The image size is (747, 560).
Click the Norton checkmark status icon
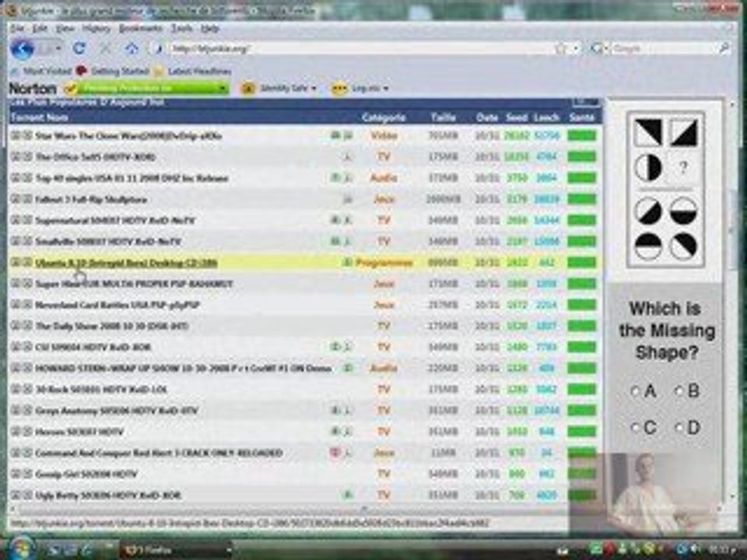click(71, 89)
